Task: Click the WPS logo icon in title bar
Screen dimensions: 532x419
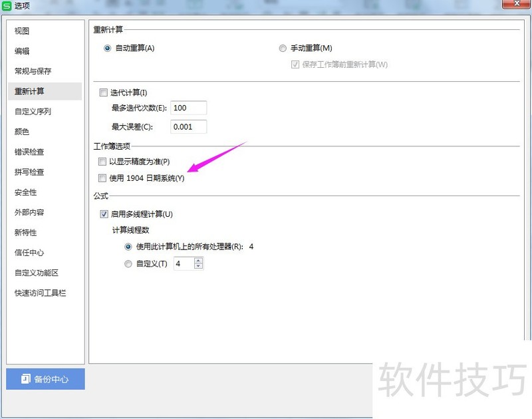Action: click(x=8, y=5)
